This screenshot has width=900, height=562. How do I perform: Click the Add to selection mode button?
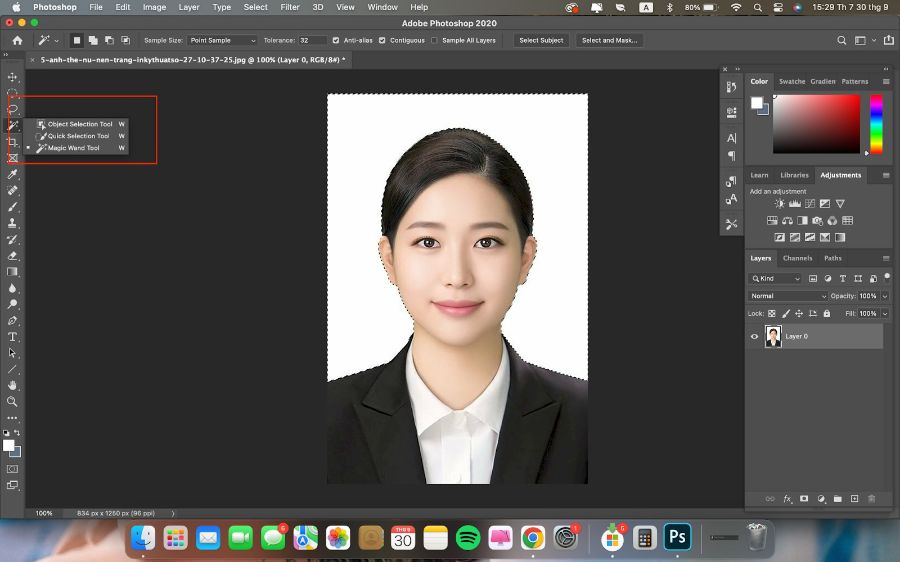93,40
